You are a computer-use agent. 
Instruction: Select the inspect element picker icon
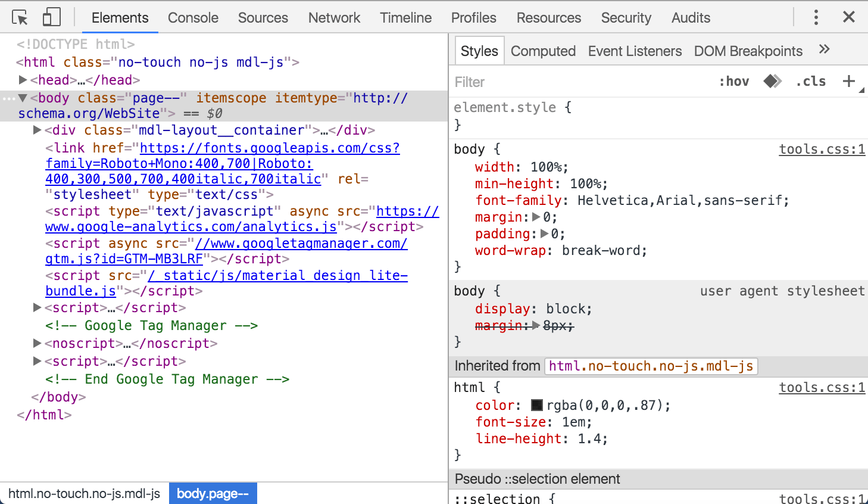click(x=20, y=17)
